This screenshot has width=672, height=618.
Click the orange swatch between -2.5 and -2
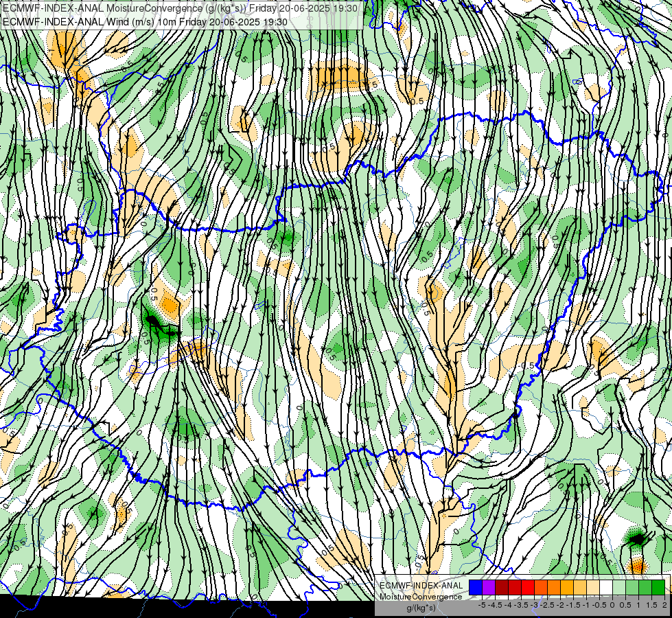[x=554, y=588]
